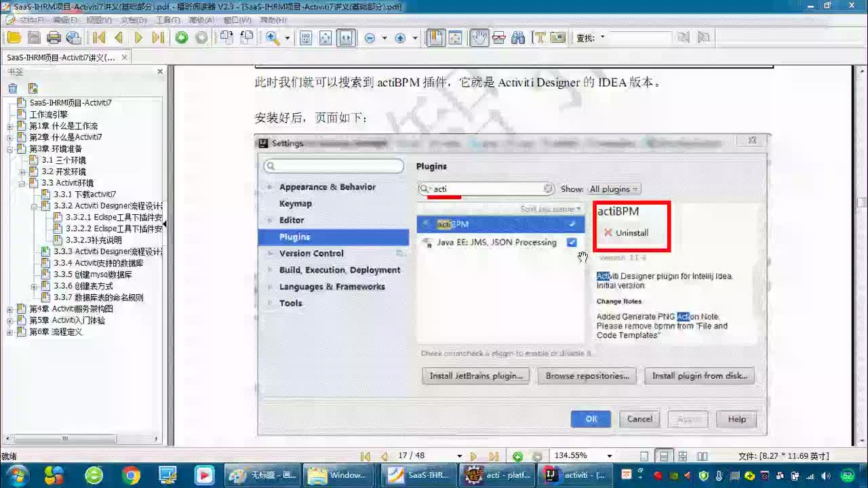Close the bookmarks panel
This screenshot has height=488, width=868.
pyautogui.click(x=160, y=72)
